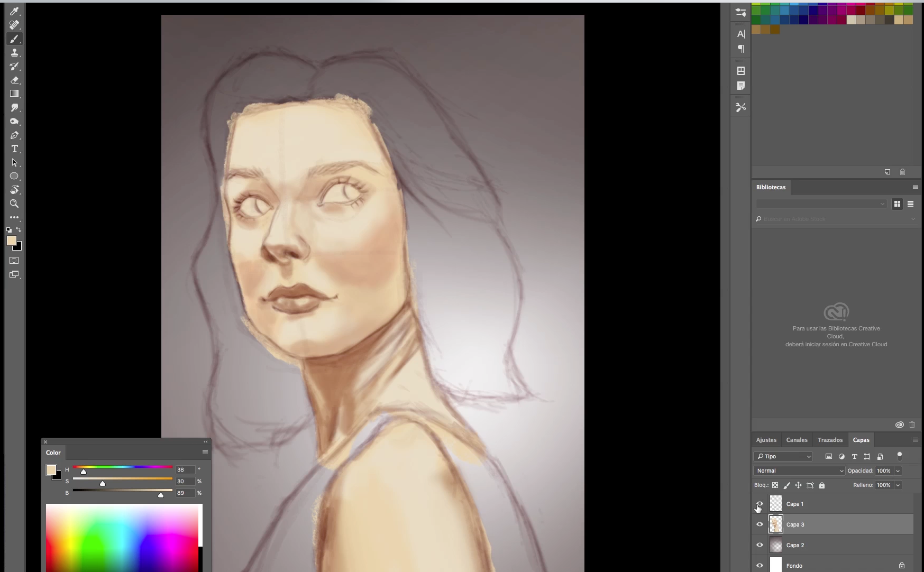
Task: Select the Clone Stamp tool
Action: (14, 52)
